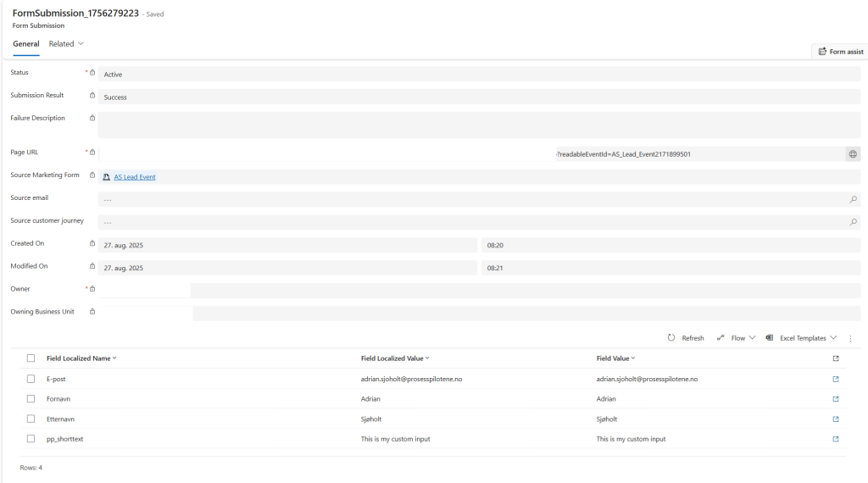This screenshot has width=868, height=483.
Task: Click the globe icon beside Page URL
Action: click(x=853, y=154)
